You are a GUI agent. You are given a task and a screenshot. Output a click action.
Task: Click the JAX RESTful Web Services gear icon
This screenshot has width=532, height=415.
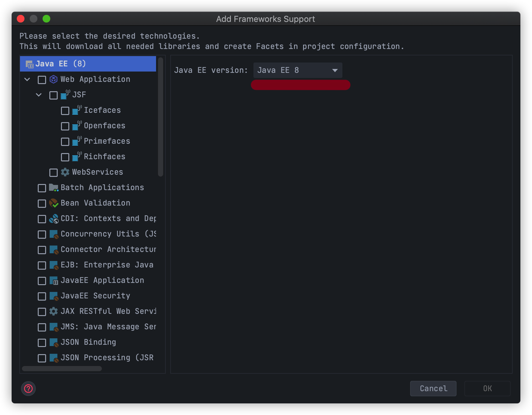pyautogui.click(x=54, y=311)
